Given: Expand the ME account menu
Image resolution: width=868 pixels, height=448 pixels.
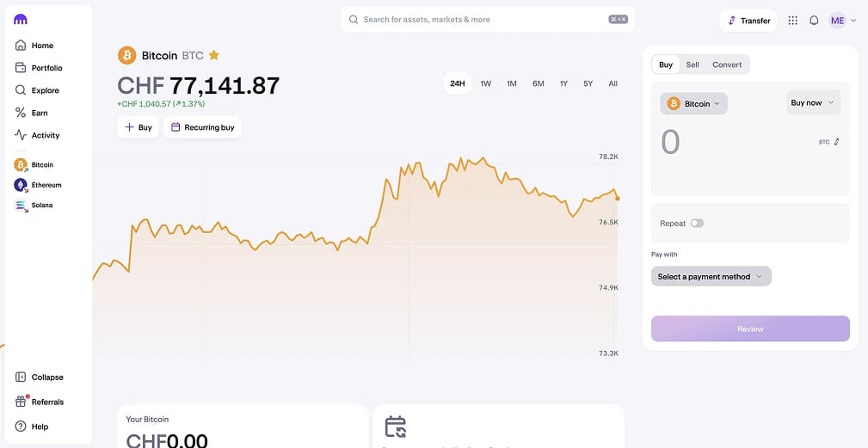Looking at the screenshot, I should pyautogui.click(x=842, y=21).
